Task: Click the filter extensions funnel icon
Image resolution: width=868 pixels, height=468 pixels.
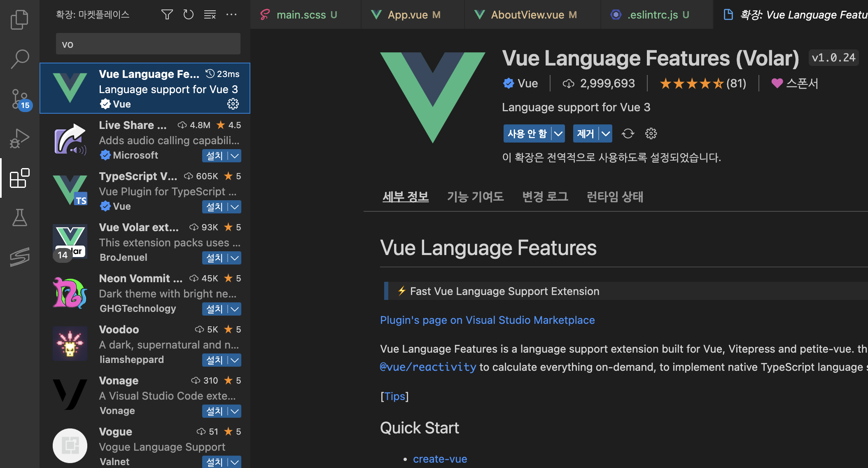Action: point(167,15)
